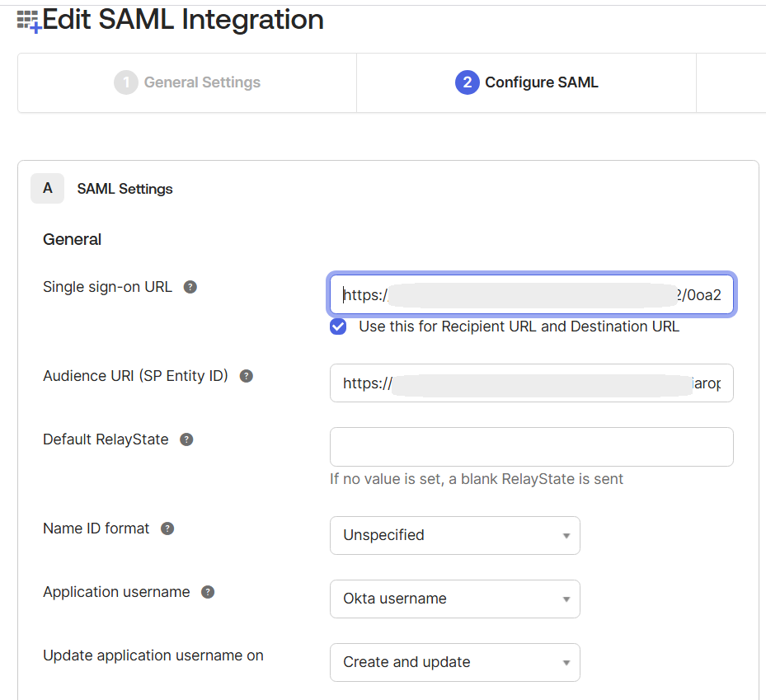766x700 pixels.
Task: Click the 'Edit SAML Integration' heading
Action: pyautogui.click(x=183, y=20)
